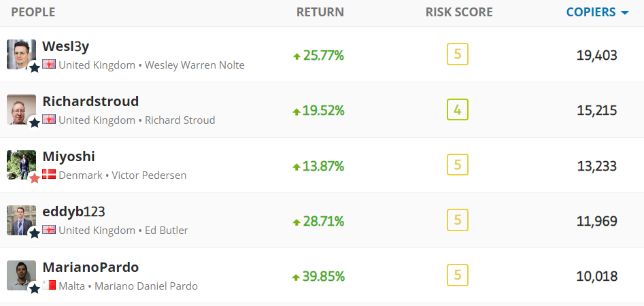
Task: Open the Wesl3y trader profile link
Action: (65, 46)
